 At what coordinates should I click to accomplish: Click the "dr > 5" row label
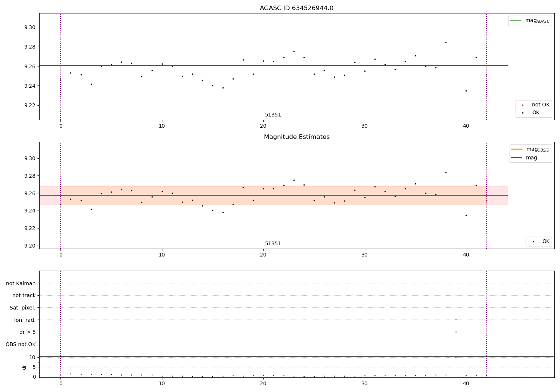coord(28,332)
